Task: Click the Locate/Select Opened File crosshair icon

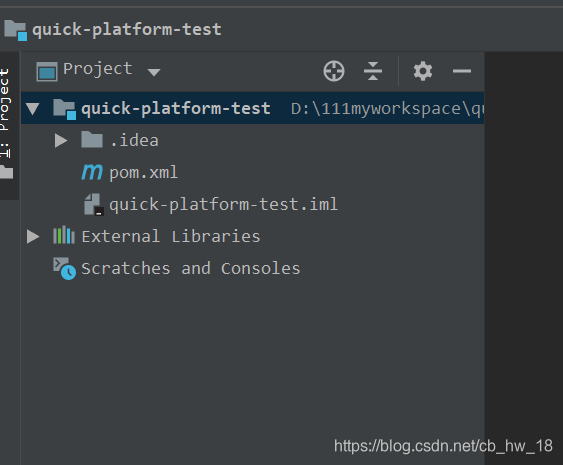Action: 334,71
